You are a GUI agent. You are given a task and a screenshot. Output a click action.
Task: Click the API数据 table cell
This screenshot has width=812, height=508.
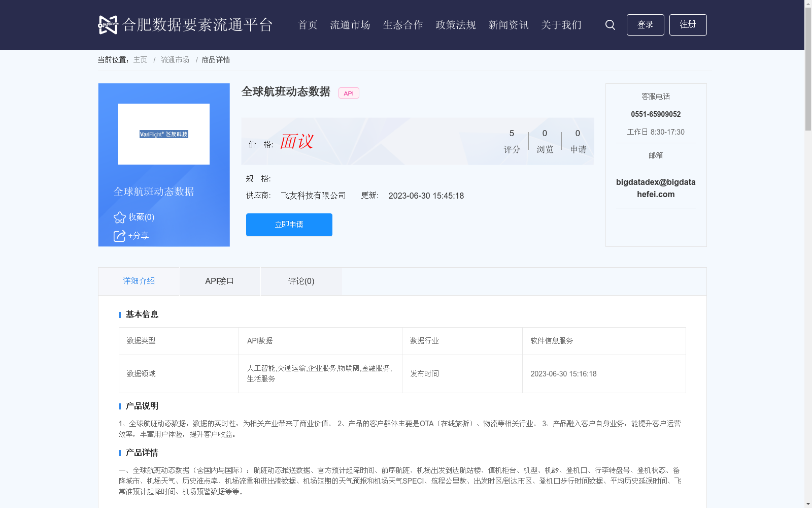tap(320, 341)
